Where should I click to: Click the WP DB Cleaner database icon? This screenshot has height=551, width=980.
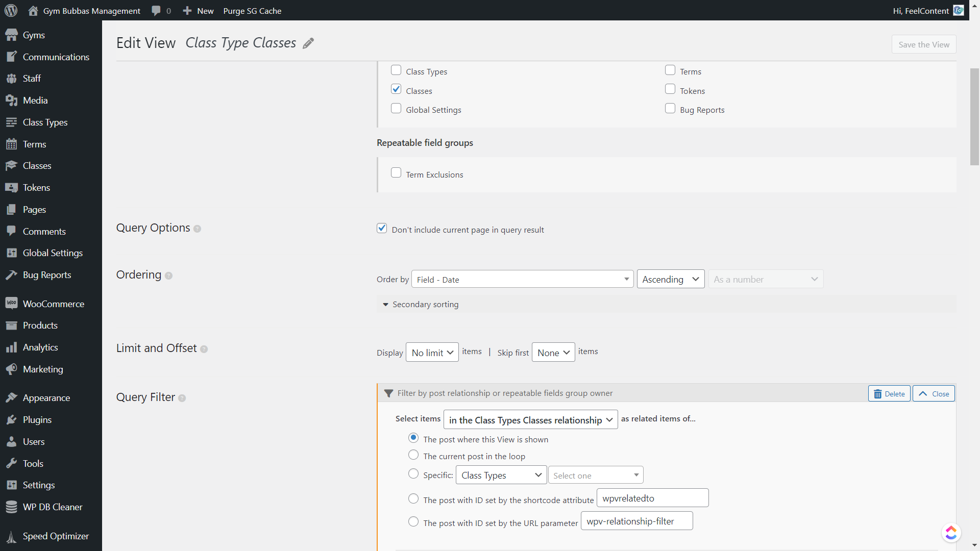point(11,507)
